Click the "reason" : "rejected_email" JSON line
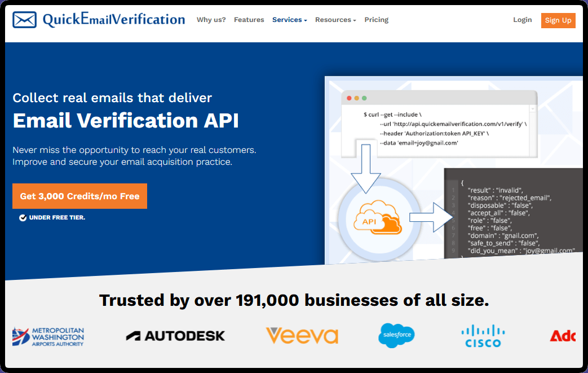The height and width of the screenshot is (373, 588). tap(509, 198)
